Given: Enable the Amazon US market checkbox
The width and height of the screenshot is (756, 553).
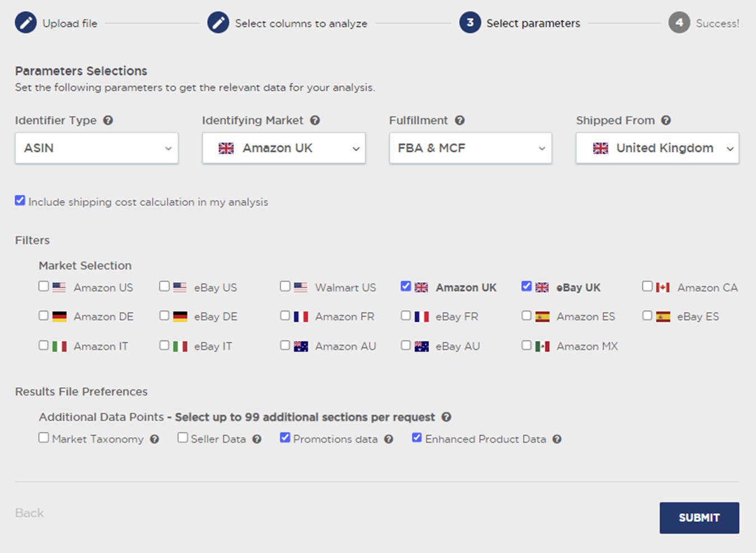Looking at the screenshot, I should (x=44, y=286).
